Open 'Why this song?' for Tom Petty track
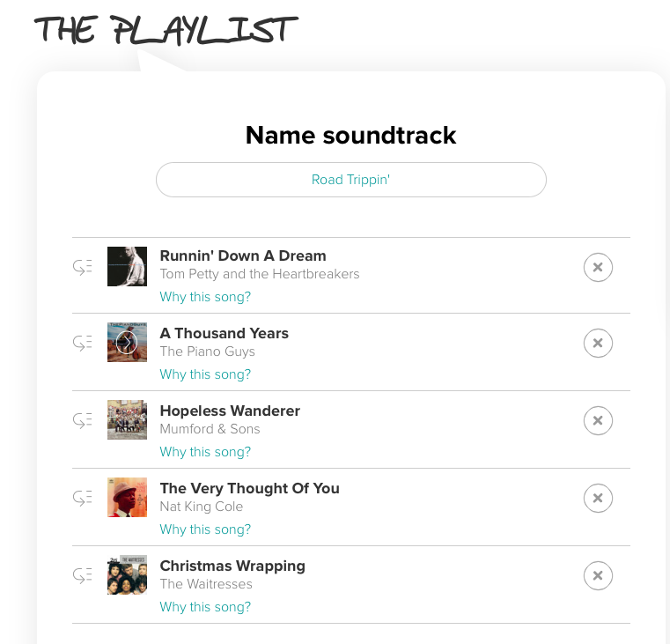Screen dimensions: 670x644 pos(205,297)
